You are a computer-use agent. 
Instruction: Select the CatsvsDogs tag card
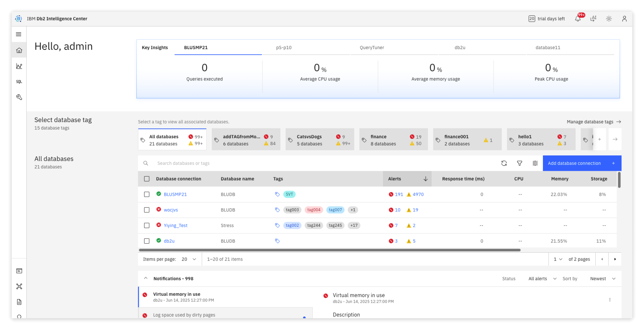[319, 139]
